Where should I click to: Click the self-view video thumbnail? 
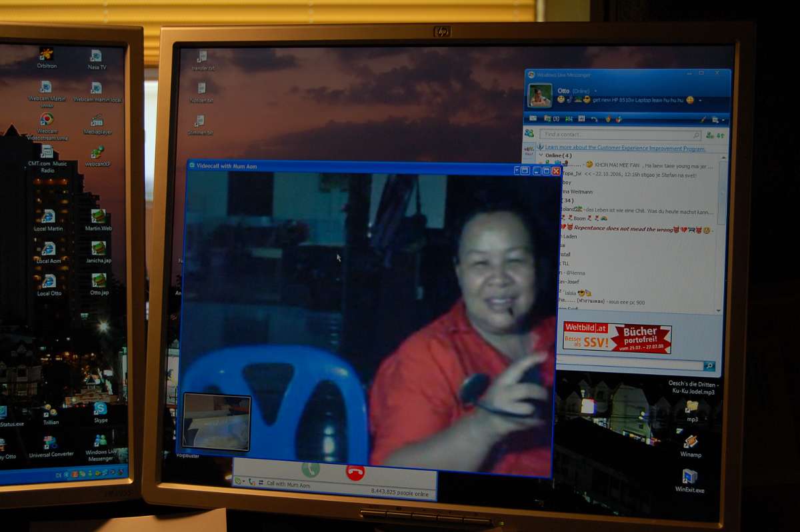point(217,421)
